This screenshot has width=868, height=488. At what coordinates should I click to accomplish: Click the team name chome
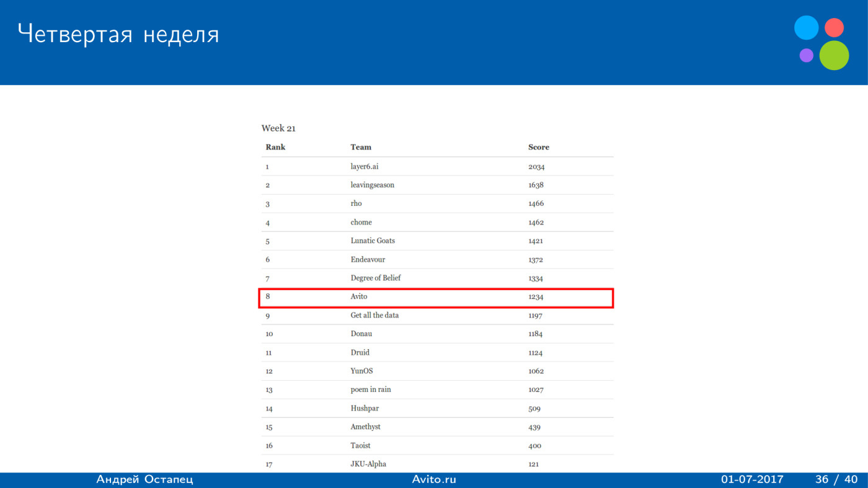click(361, 222)
